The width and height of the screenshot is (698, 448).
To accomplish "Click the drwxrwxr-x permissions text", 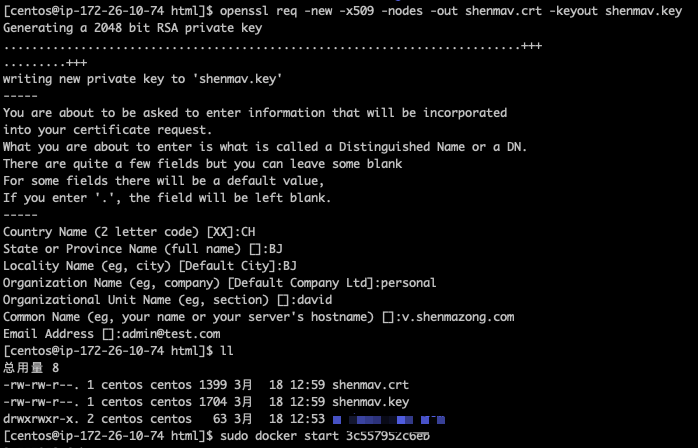I will pos(41,419).
